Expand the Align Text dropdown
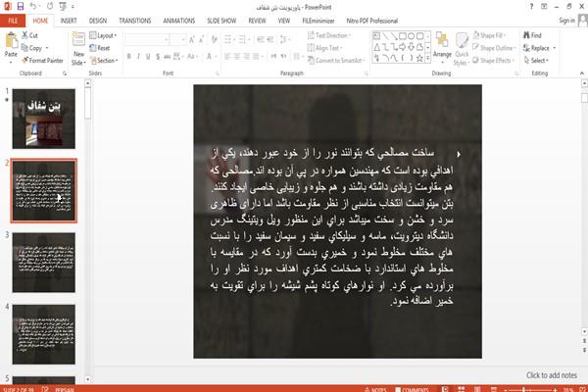The image size is (588, 392). tap(324, 48)
